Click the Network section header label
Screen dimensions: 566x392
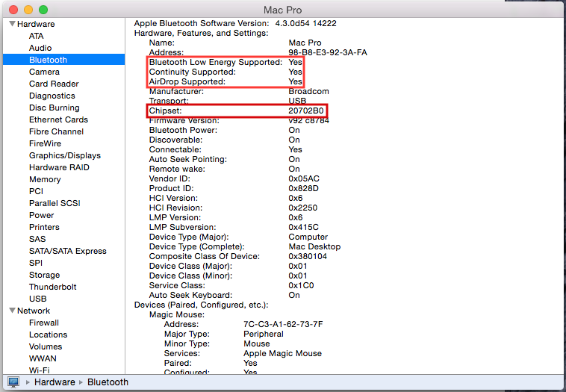coord(34,311)
